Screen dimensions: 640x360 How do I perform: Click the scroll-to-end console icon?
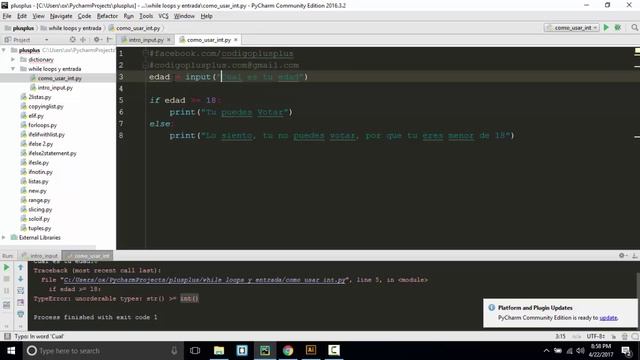[20, 303]
